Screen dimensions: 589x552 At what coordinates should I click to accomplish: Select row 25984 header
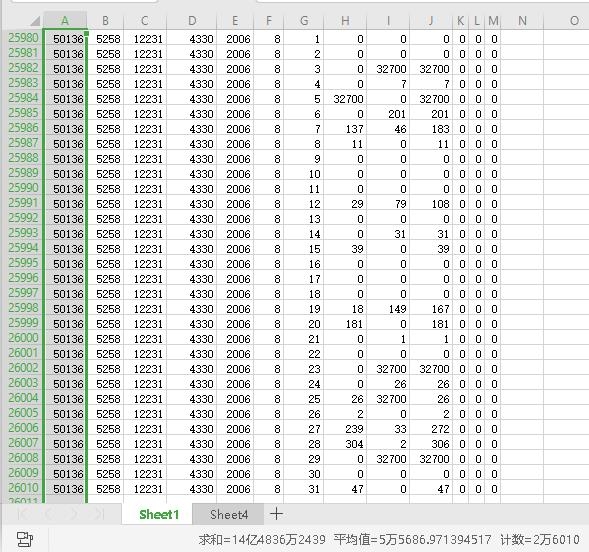coord(23,98)
